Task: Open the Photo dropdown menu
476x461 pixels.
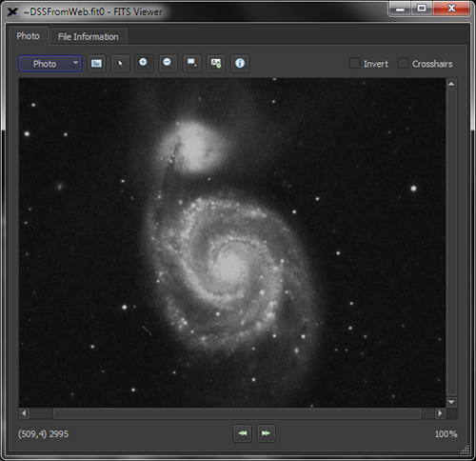Action: point(50,64)
